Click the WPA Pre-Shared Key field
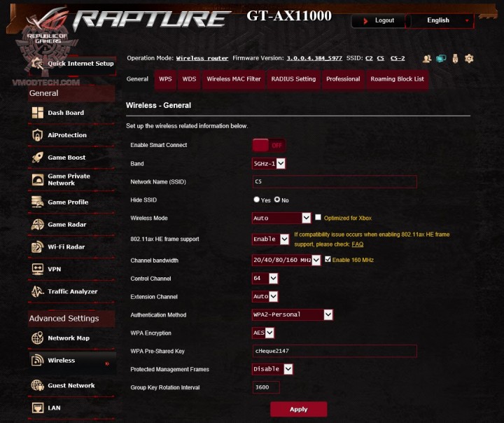The width and height of the screenshot is (504, 423). [335, 351]
